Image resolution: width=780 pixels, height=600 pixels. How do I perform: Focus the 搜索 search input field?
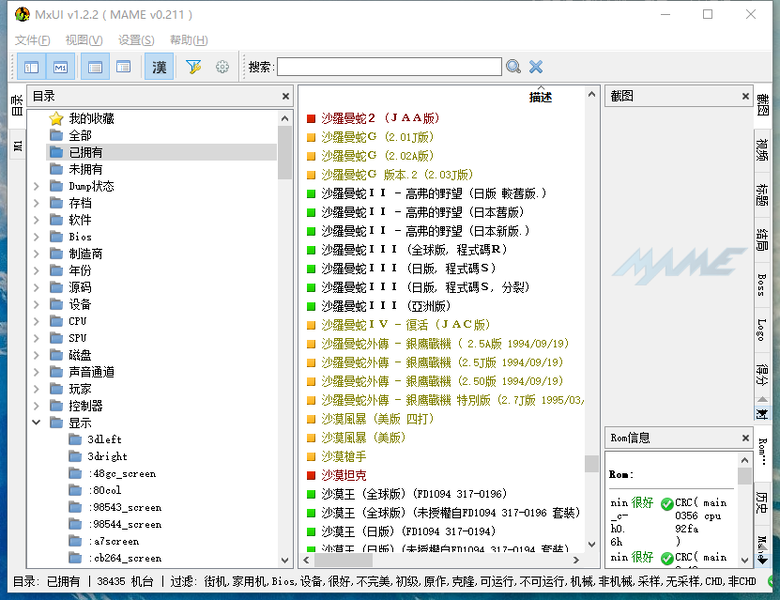coord(389,67)
